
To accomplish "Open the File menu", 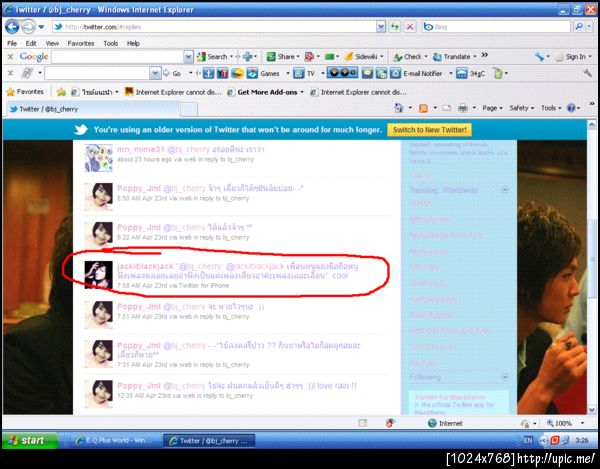I will (12, 43).
